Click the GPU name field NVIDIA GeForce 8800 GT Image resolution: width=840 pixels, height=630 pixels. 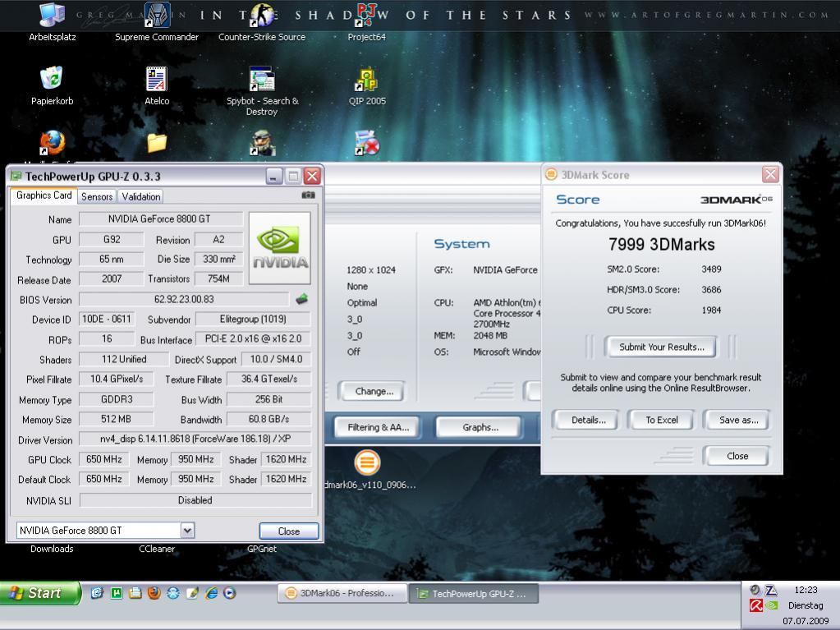[160, 218]
